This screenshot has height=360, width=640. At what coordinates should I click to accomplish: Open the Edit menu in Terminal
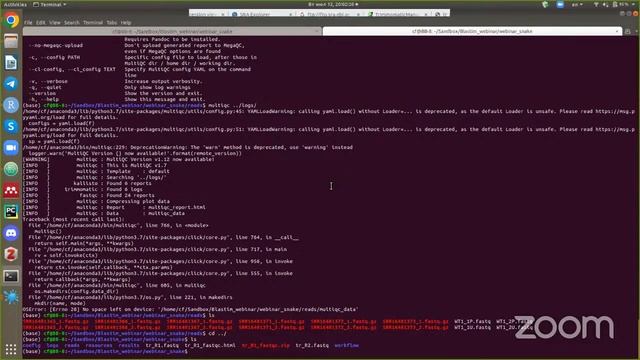[40, 22]
